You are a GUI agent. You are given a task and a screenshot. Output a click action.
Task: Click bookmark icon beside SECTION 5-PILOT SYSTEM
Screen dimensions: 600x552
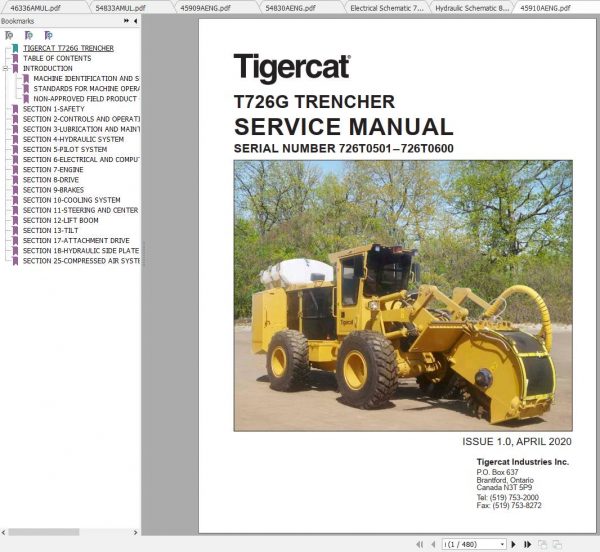(x=15, y=150)
